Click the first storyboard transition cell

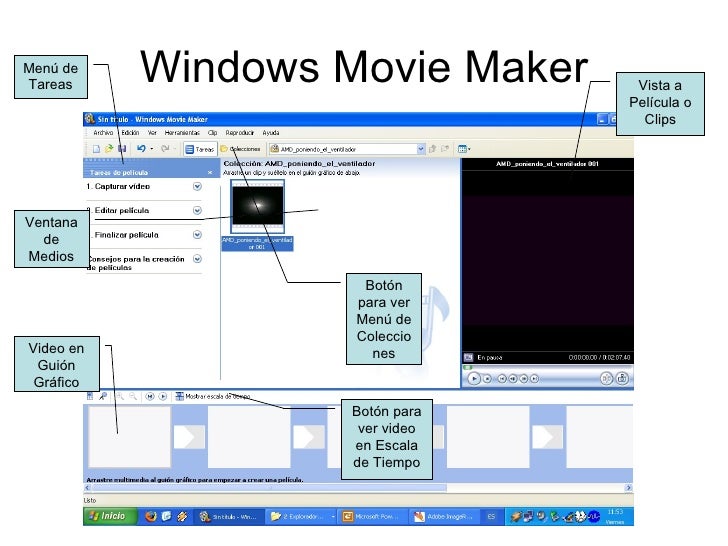coord(189,437)
